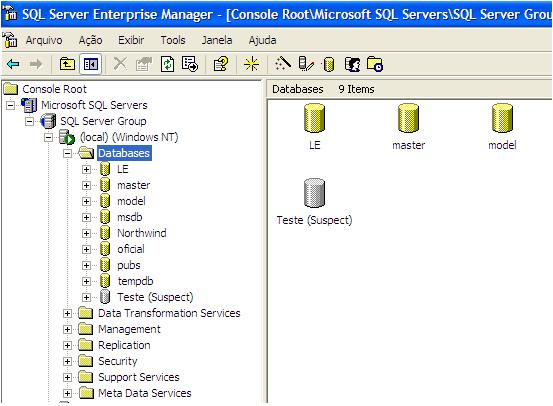This screenshot has height=406, width=553.
Task: Expand the Northwind database node
Action: (x=86, y=234)
